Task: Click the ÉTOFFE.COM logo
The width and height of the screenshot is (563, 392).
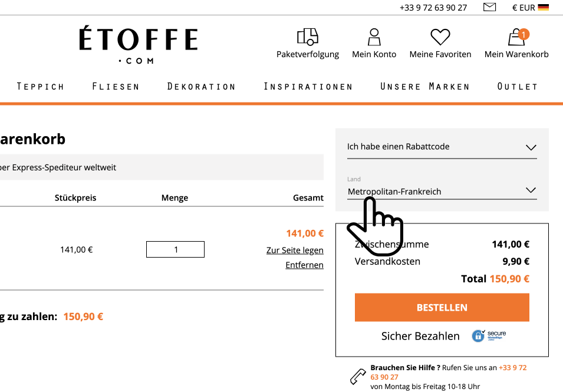Action: [x=139, y=45]
